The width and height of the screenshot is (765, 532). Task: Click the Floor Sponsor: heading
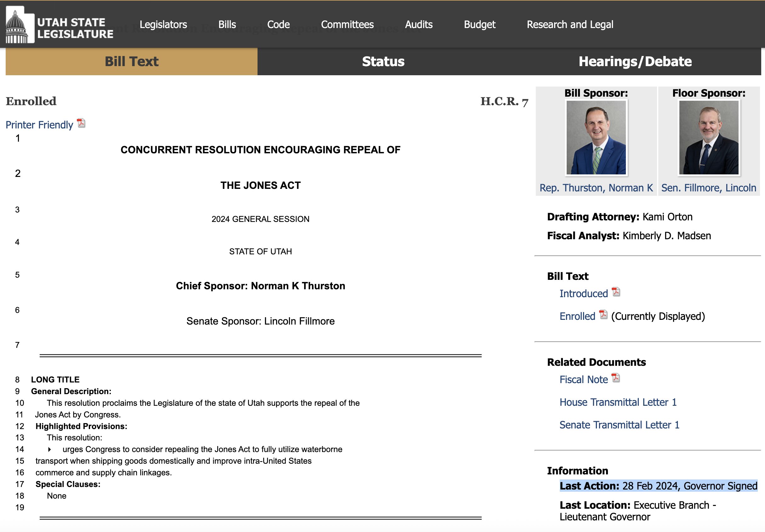coord(709,93)
